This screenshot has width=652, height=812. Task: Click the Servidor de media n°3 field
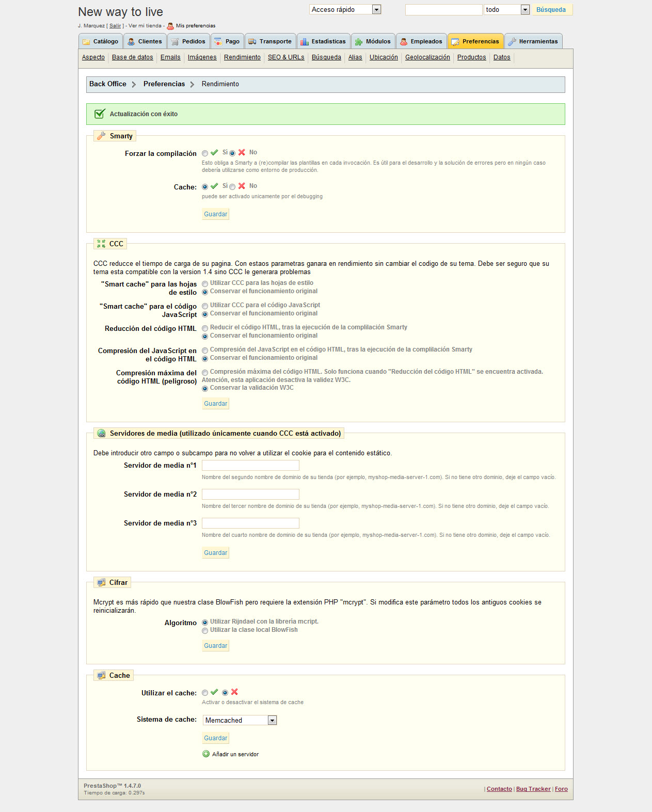click(x=250, y=523)
